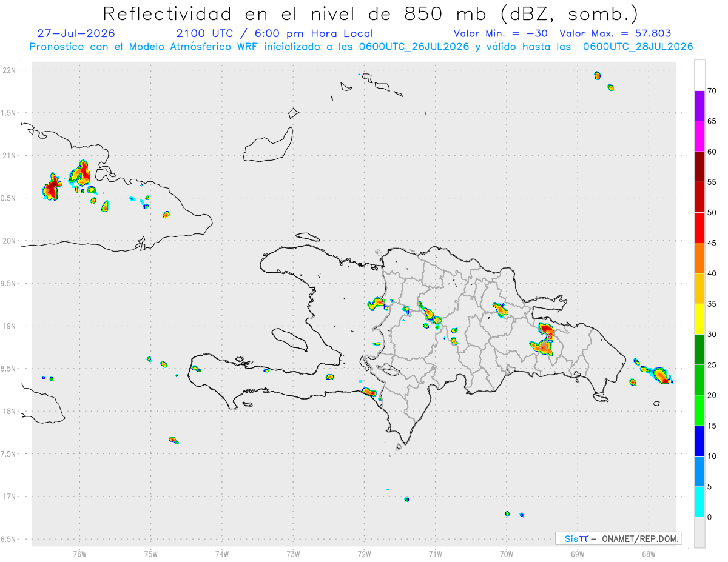Click the "19N" latitude label
728x562 pixels.
[10, 326]
